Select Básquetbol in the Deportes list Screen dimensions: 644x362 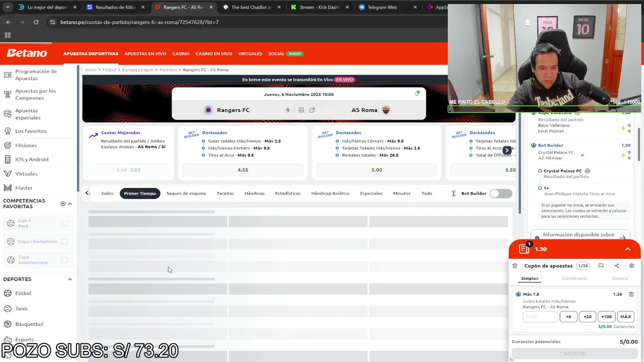pos(29,324)
